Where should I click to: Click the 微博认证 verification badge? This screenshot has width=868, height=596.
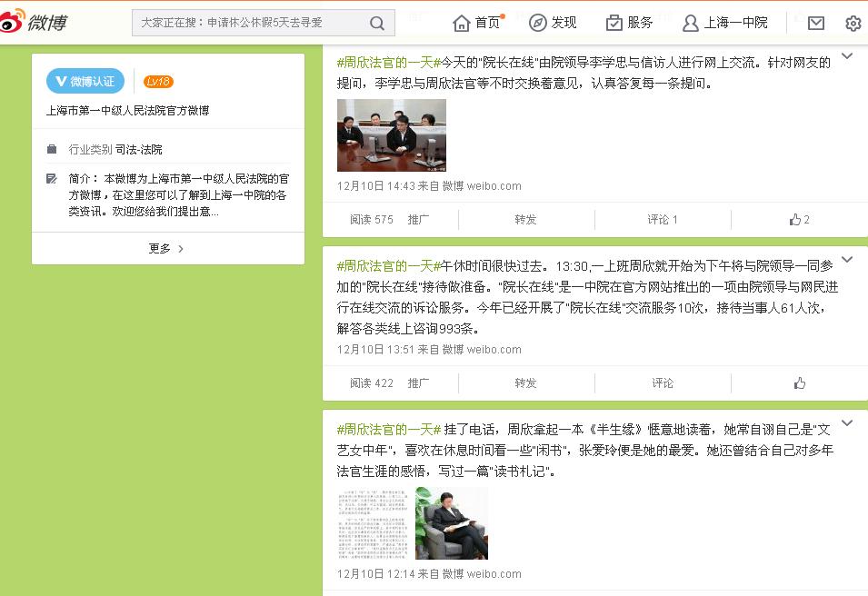pos(85,82)
